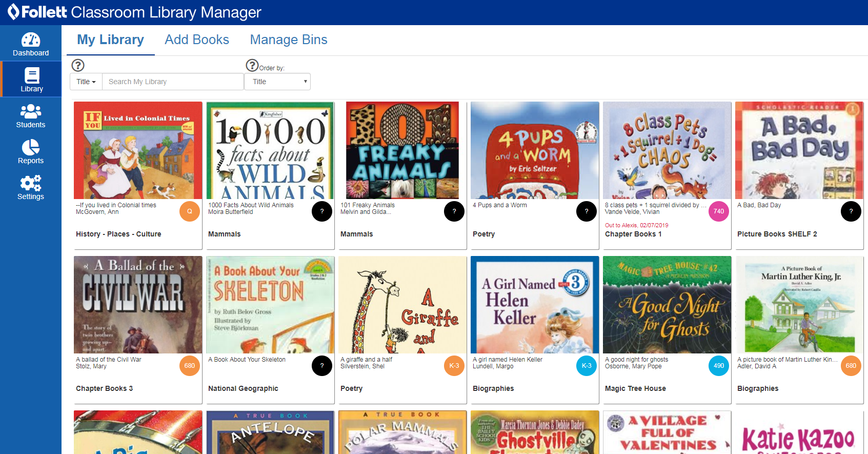Switch to the Manage Bins tab
This screenshot has width=868, height=454.
point(289,40)
